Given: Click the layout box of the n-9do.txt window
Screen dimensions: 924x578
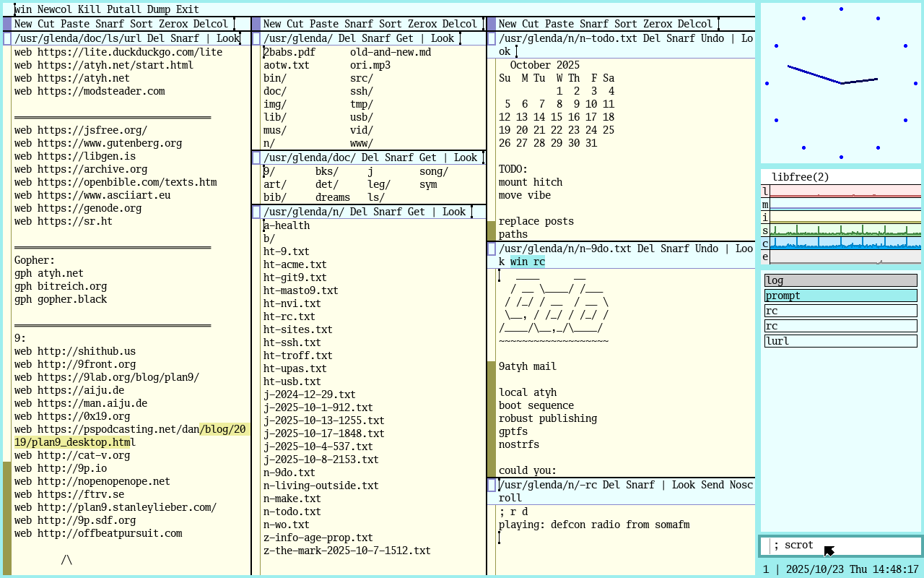Looking at the screenshot, I should click(492, 249).
